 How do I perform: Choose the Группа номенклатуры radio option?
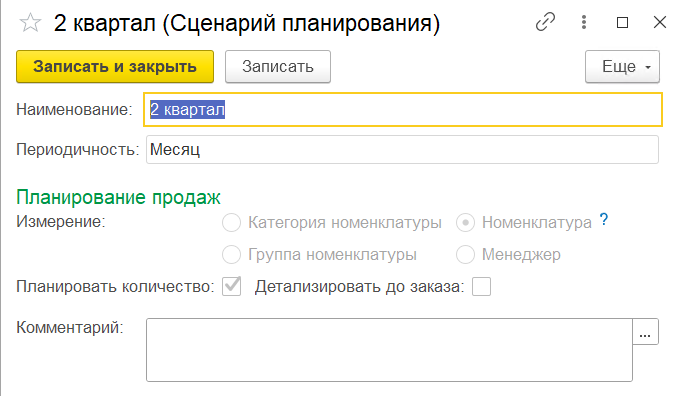[231, 255]
